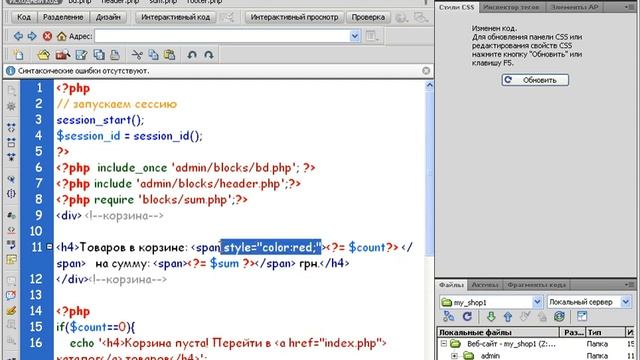Open the address field dropdown arrow
This screenshot has height=360, width=640.
click(x=355, y=36)
